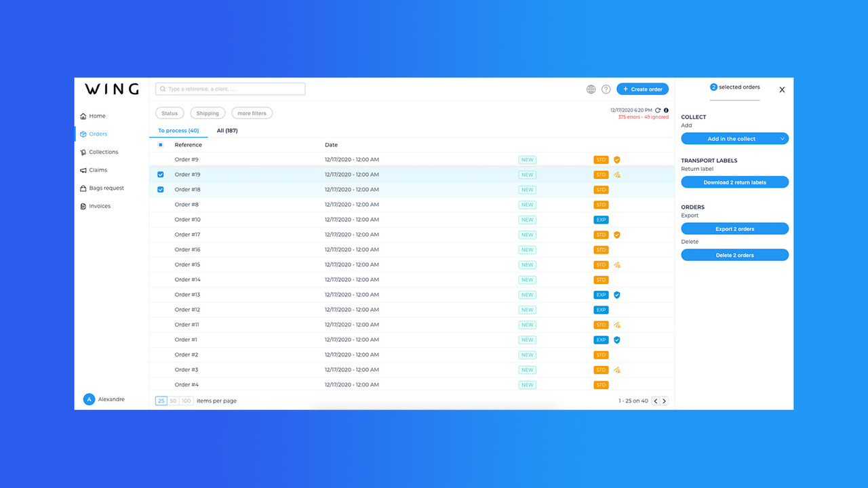This screenshot has height=488, width=868.
Task: Refresh orders with the sync icon
Action: pos(656,110)
